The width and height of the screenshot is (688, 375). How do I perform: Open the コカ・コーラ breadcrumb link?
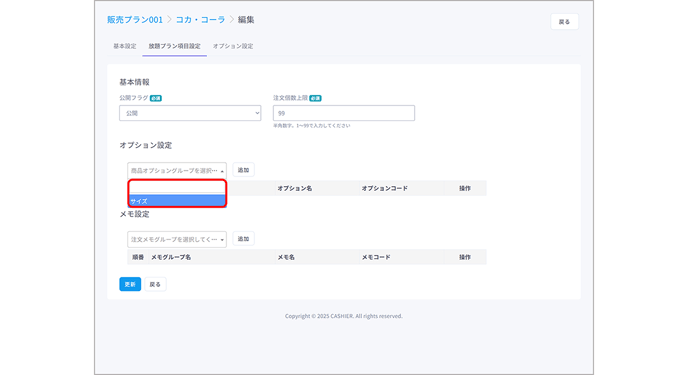click(201, 20)
